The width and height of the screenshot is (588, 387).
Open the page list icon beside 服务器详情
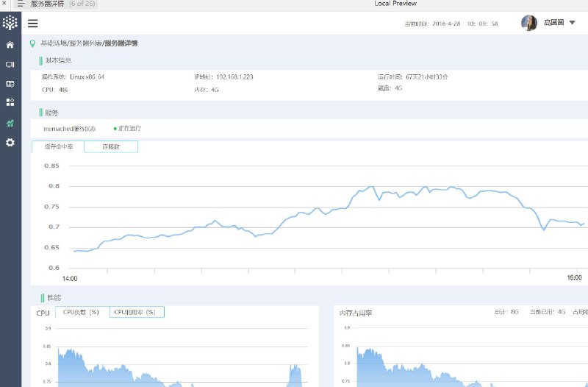click(21, 4)
